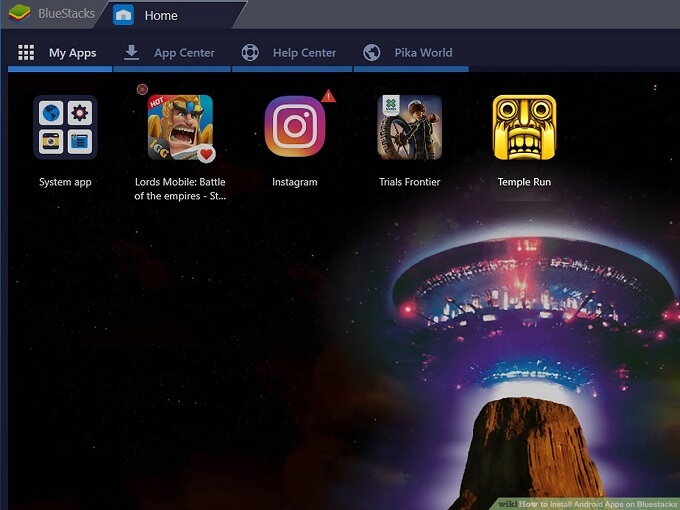Image resolution: width=680 pixels, height=510 pixels.
Task: Open the Instagram app icon
Action: 295,127
